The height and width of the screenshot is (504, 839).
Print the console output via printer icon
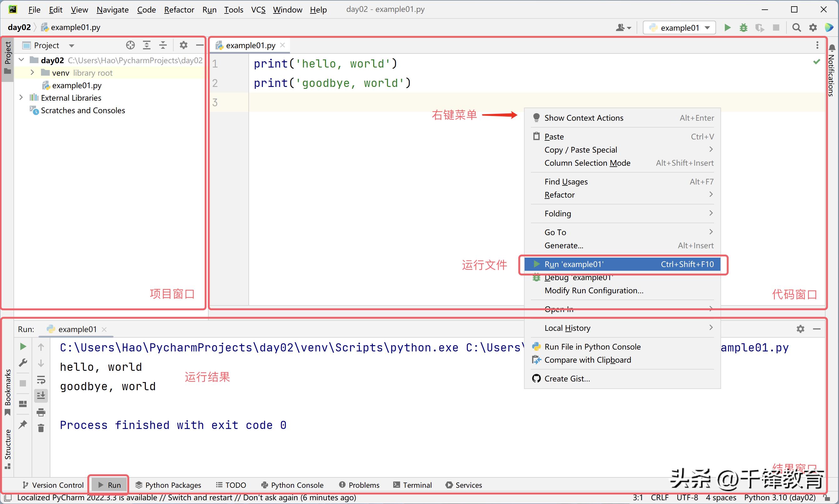click(x=41, y=412)
